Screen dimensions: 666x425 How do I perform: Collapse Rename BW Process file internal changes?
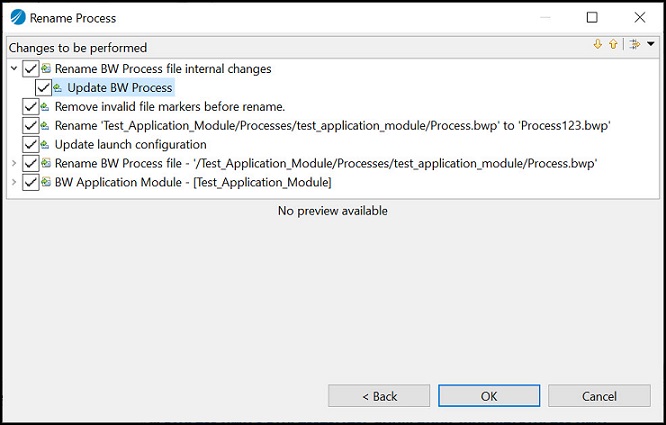(x=14, y=68)
